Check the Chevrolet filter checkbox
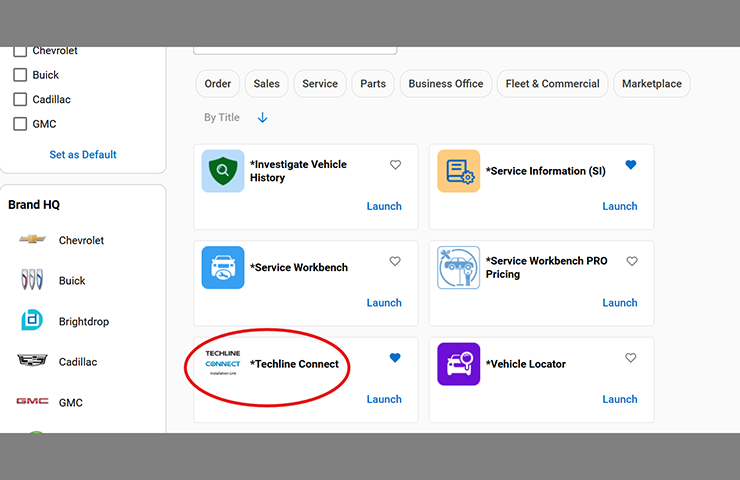This screenshot has height=480, width=740. tap(20, 51)
